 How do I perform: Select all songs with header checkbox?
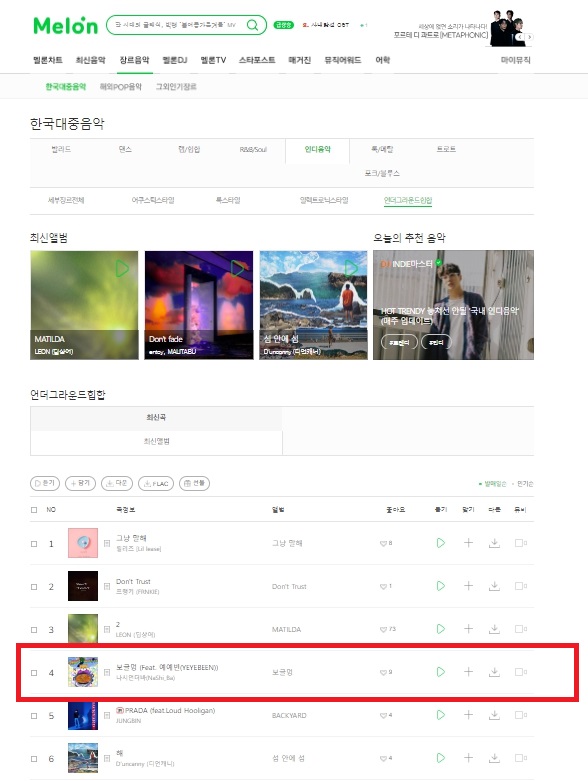click(x=34, y=510)
